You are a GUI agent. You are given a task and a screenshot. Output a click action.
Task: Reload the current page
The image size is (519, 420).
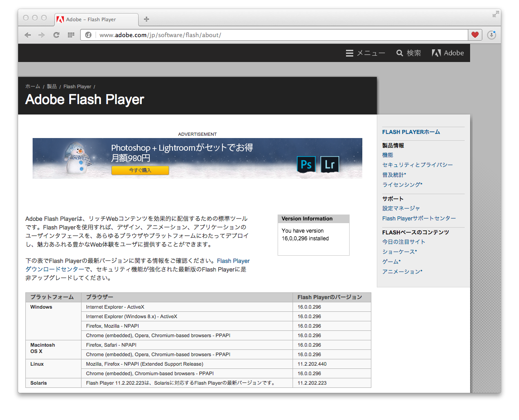[56, 35]
